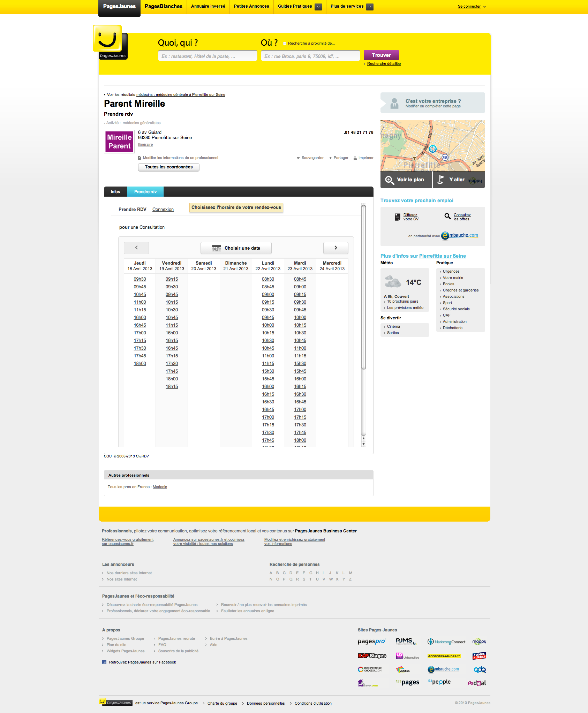The image size is (588, 713).
Task: Expand the Plus de services dropdown arrow
Action: tap(370, 7)
